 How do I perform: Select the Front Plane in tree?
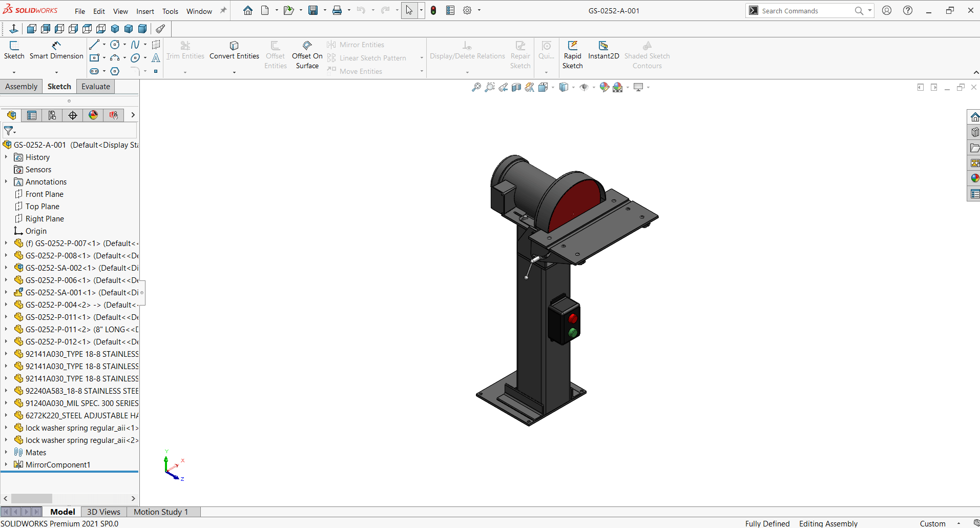point(45,194)
